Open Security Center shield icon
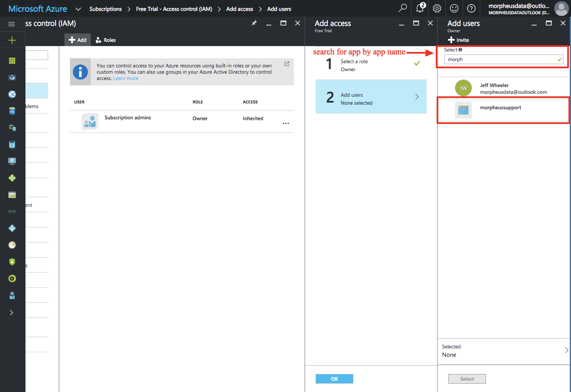 click(12, 262)
